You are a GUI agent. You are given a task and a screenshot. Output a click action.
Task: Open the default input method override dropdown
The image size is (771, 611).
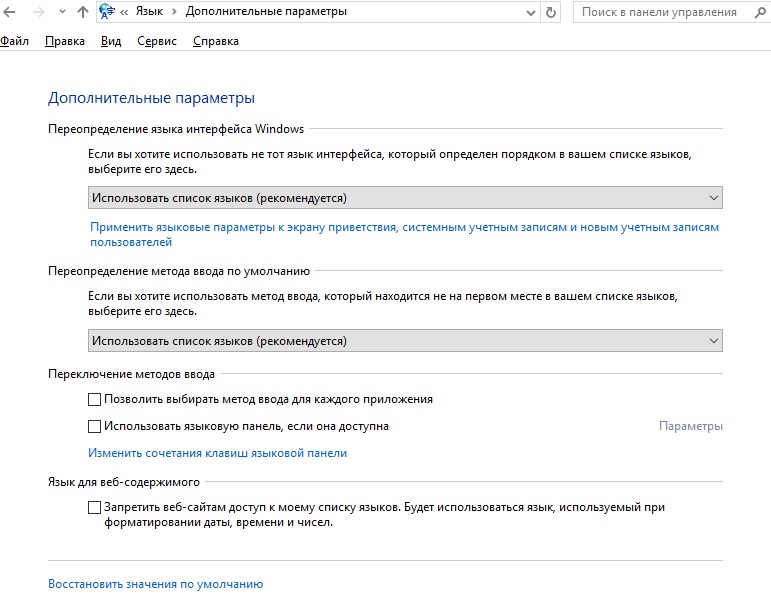click(x=404, y=341)
